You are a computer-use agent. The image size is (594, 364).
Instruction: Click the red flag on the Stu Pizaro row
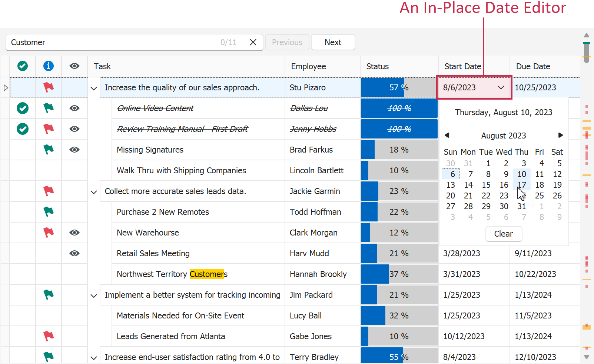coord(49,87)
